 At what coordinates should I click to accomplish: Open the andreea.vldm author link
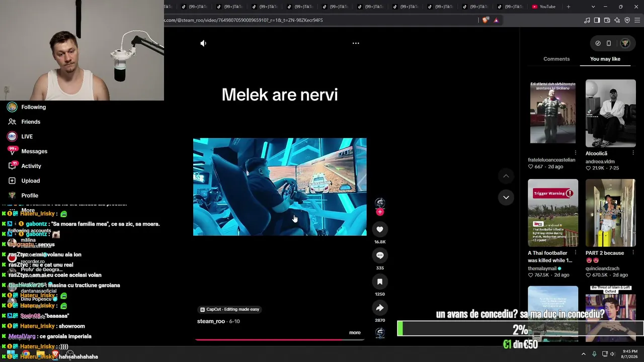pyautogui.click(x=600, y=161)
